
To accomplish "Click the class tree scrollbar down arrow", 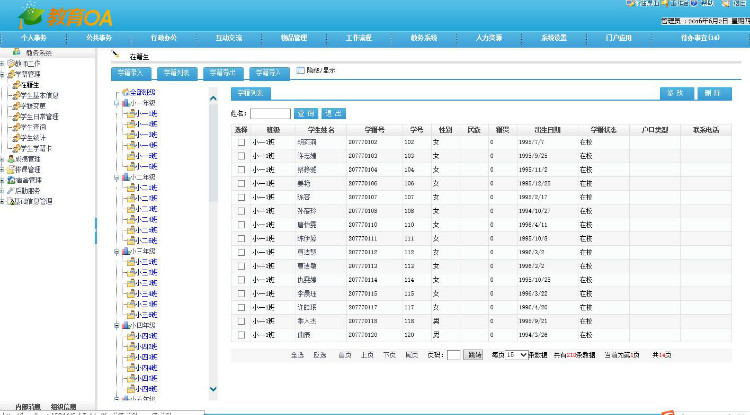I will pyautogui.click(x=212, y=388).
